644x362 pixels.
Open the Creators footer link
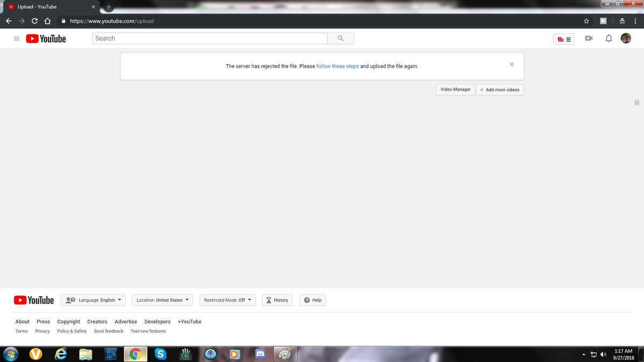point(97,322)
